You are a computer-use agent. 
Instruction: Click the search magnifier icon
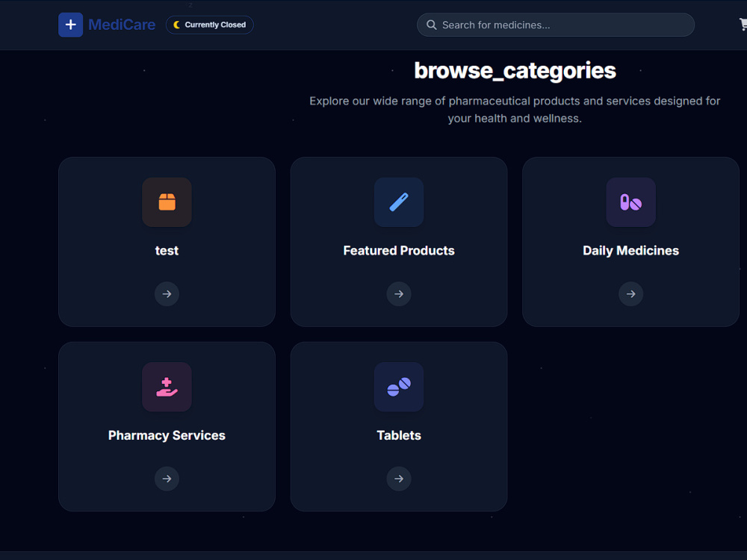pos(432,25)
